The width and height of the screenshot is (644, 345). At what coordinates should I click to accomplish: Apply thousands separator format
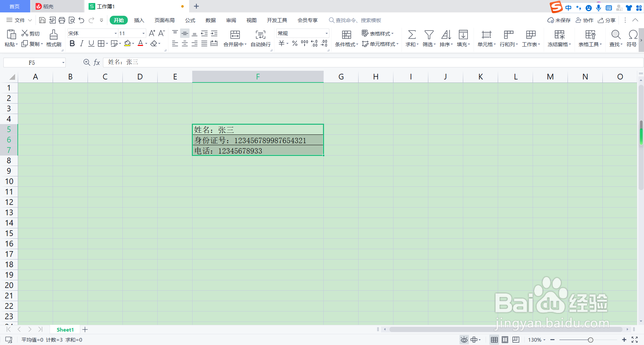[305, 43]
